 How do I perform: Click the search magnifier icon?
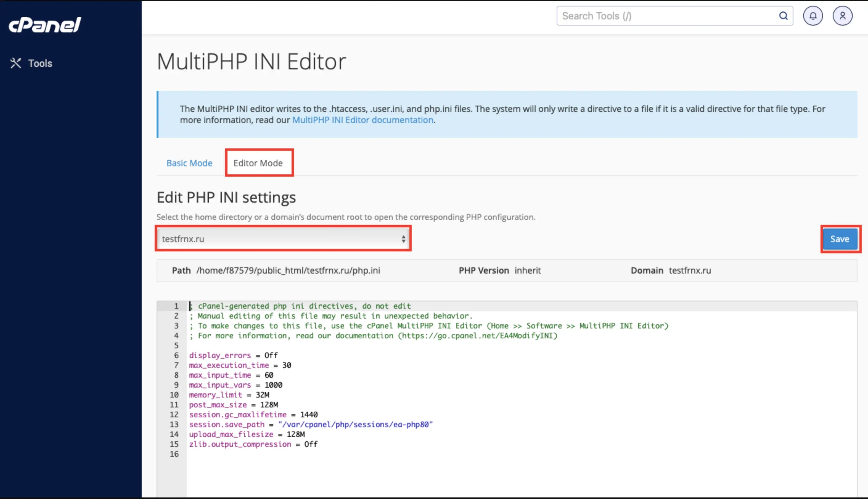(x=784, y=16)
